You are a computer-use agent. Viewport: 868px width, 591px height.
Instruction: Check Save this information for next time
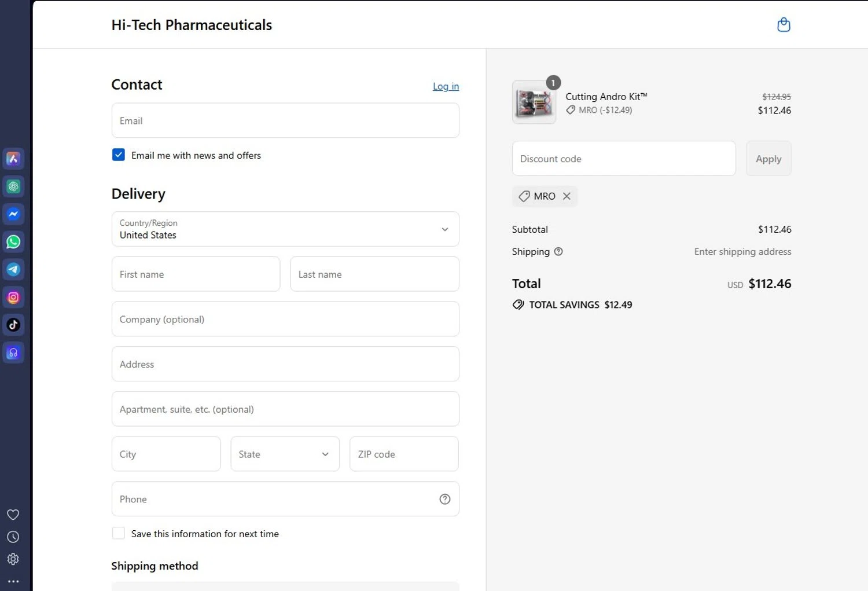tap(118, 533)
